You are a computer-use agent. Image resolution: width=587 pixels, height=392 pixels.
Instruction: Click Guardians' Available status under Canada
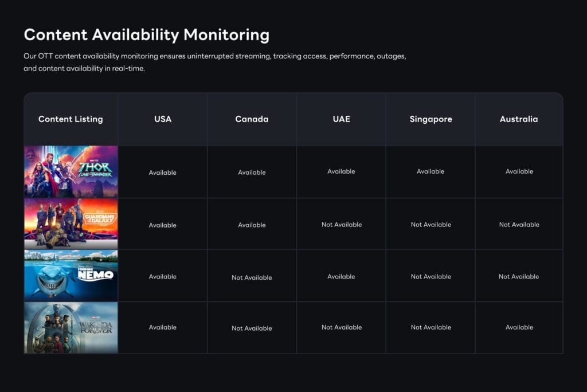[252, 224]
